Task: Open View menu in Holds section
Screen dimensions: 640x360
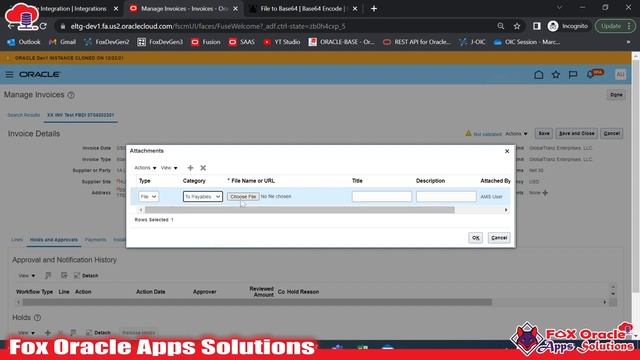Action: pos(27,333)
